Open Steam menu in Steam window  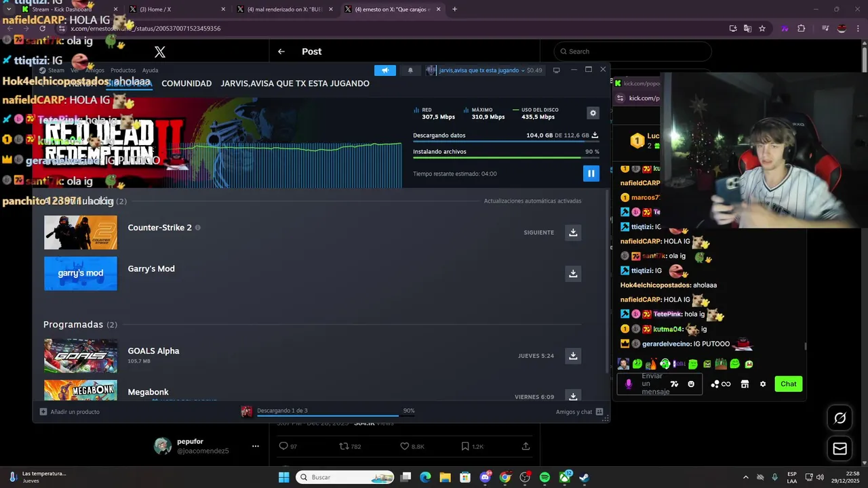[x=52, y=70]
